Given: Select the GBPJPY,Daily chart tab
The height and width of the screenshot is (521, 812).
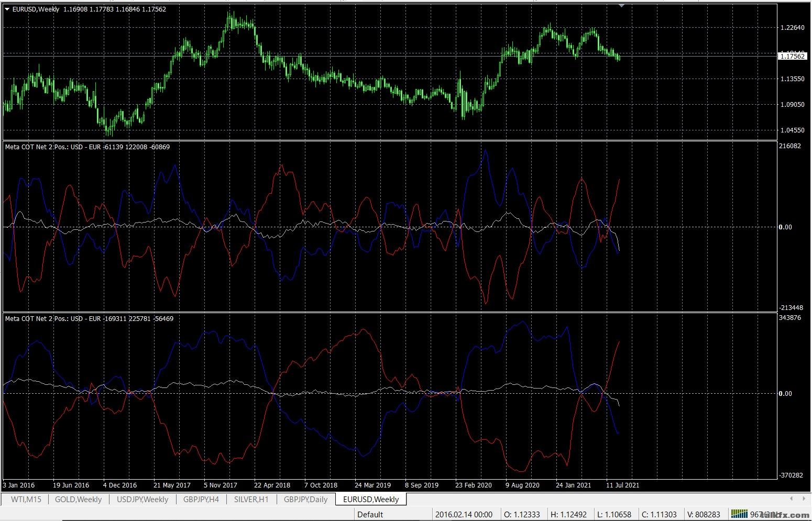Looking at the screenshot, I should click(x=306, y=499).
